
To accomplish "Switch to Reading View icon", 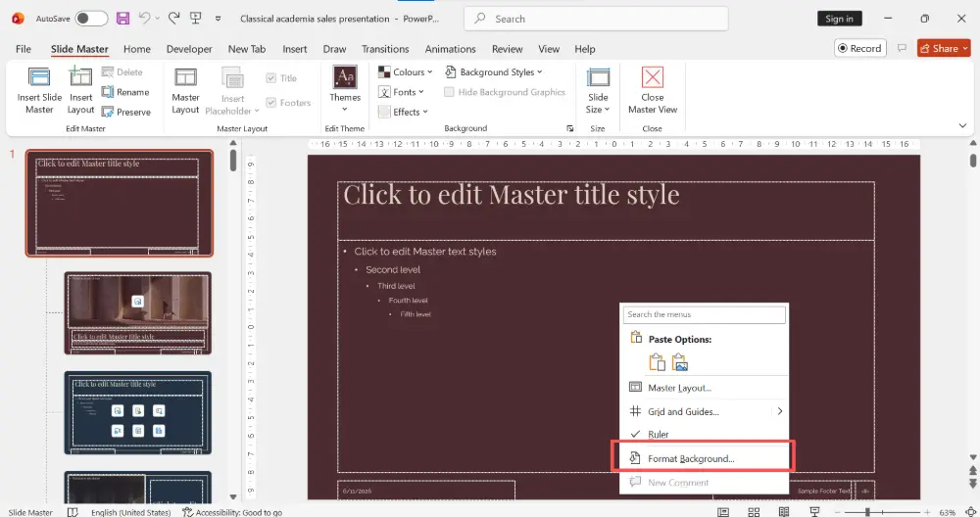I will coord(784,512).
